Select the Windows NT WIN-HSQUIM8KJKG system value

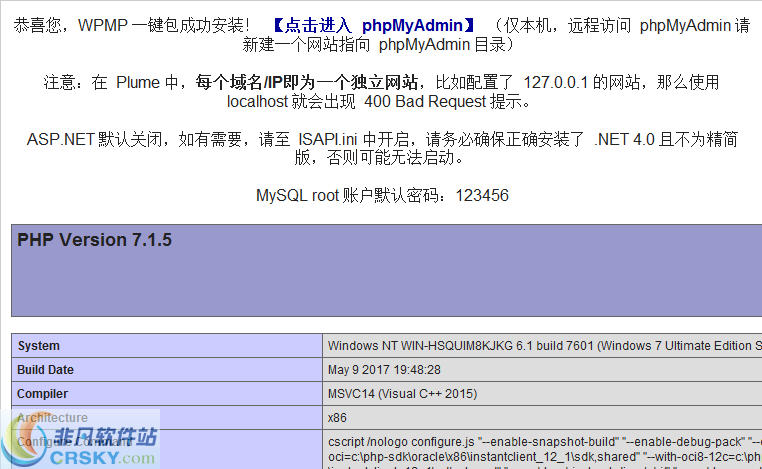[x=544, y=346]
